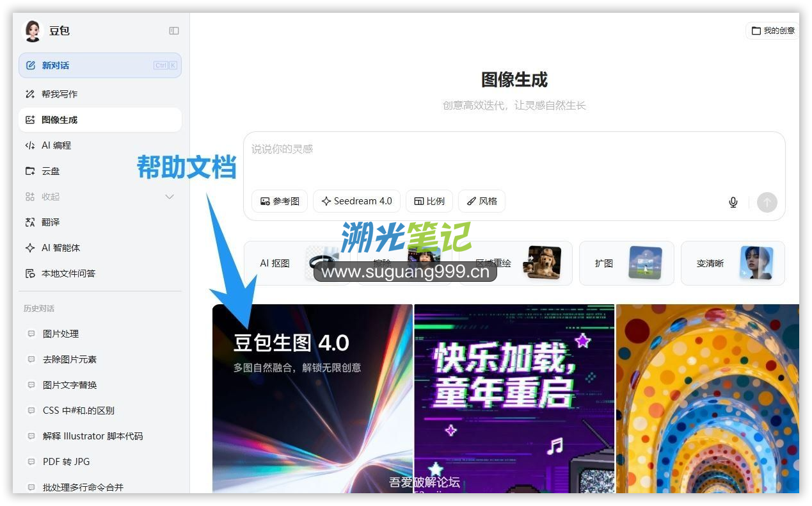Viewport: 812px width, 506px height.
Task: Add a 参考图 reference image
Action: [x=280, y=201]
